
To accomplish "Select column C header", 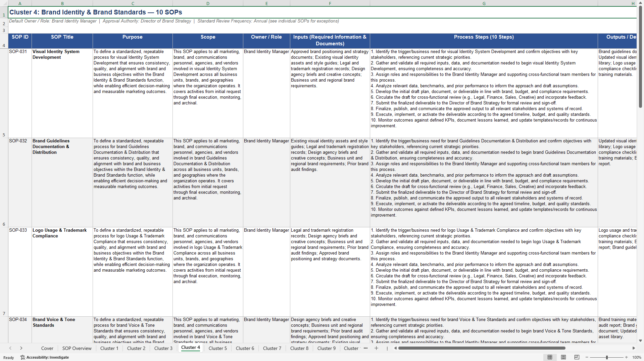I will coord(133,3).
